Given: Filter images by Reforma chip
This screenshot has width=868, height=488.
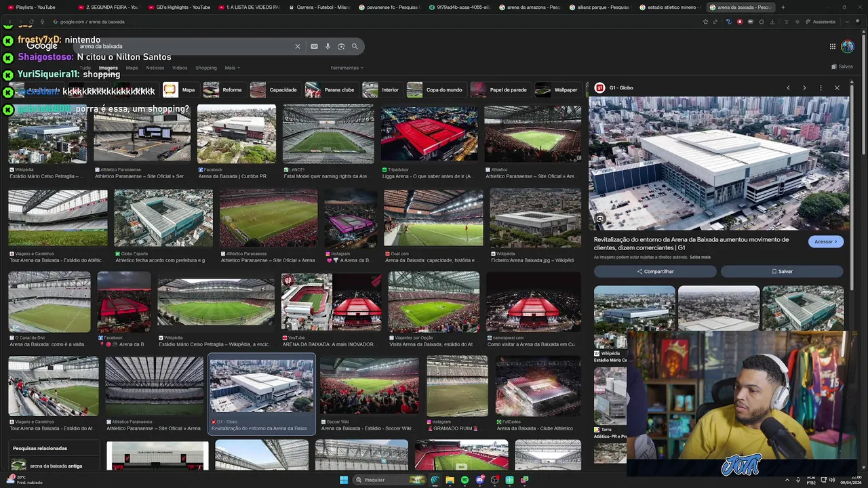Looking at the screenshot, I should point(223,89).
